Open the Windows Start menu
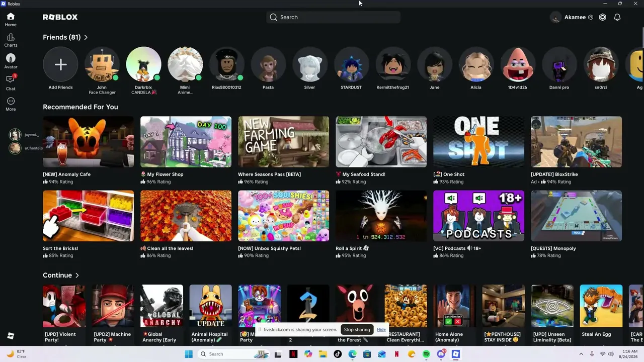 (x=189, y=354)
